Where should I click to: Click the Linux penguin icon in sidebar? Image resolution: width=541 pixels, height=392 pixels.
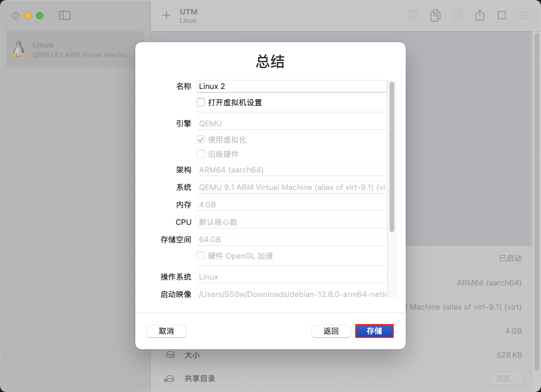pos(18,48)
